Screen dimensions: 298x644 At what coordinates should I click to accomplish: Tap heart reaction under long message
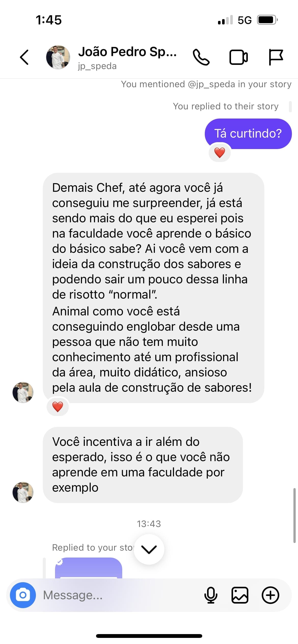tap(58, 407)
